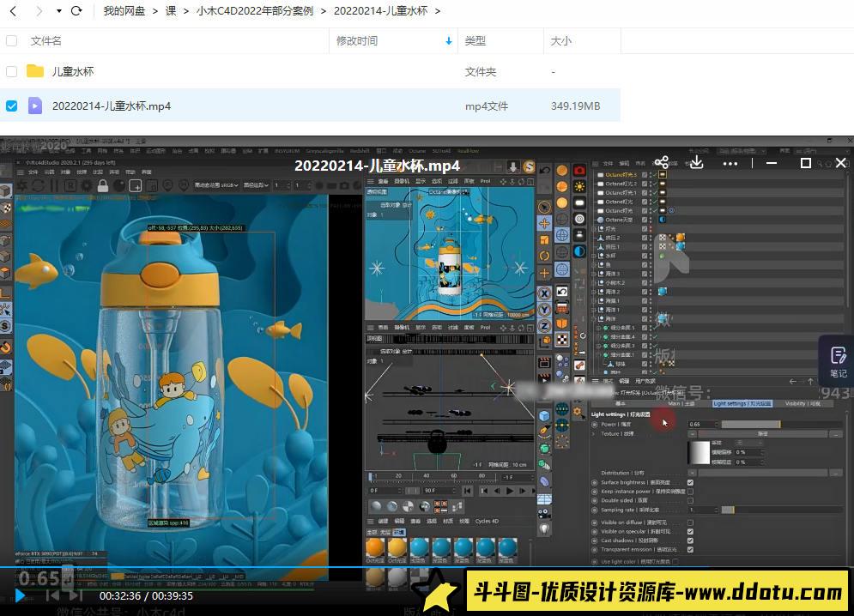Skip to previous video

point(53,595)
